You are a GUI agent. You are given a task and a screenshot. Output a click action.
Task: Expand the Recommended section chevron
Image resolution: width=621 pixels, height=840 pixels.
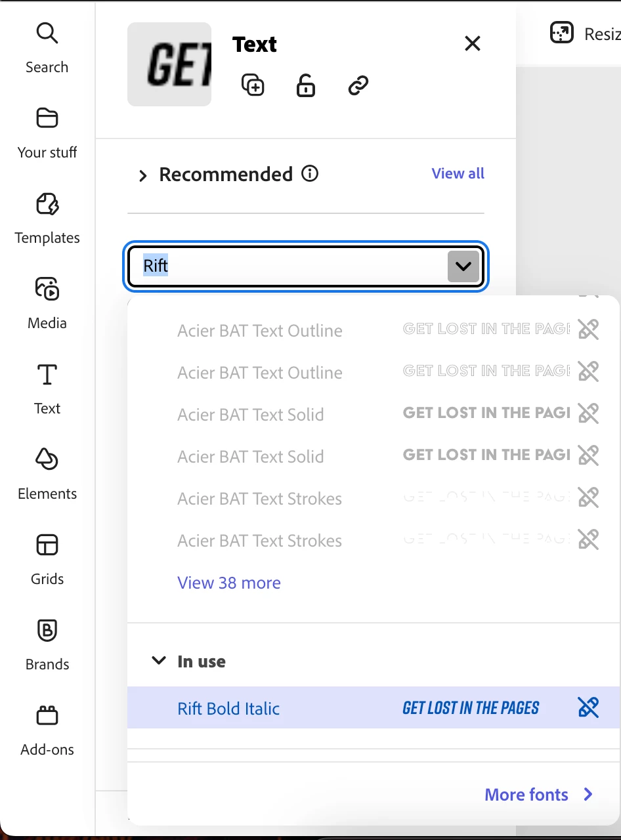point(142,175)
